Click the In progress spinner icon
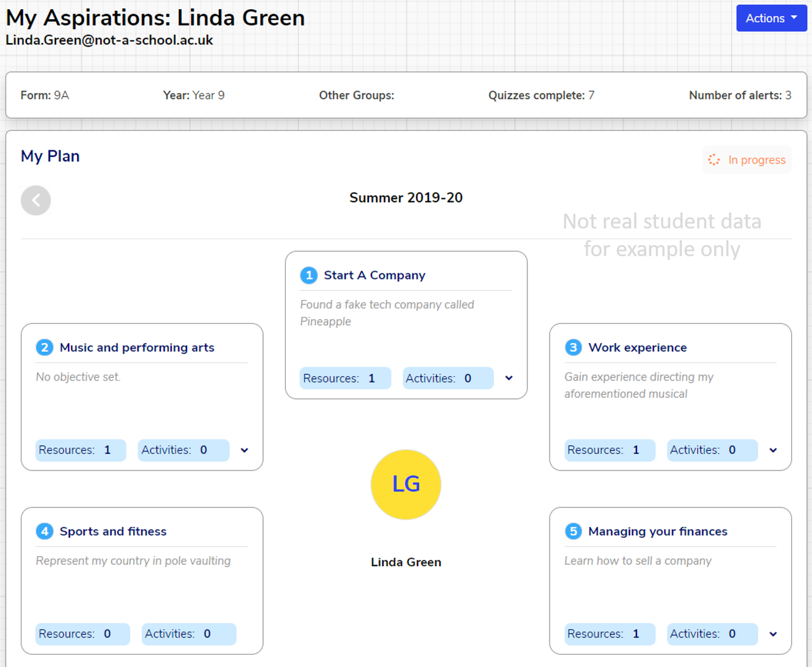812x667 pixels. (x=714, y=160)
